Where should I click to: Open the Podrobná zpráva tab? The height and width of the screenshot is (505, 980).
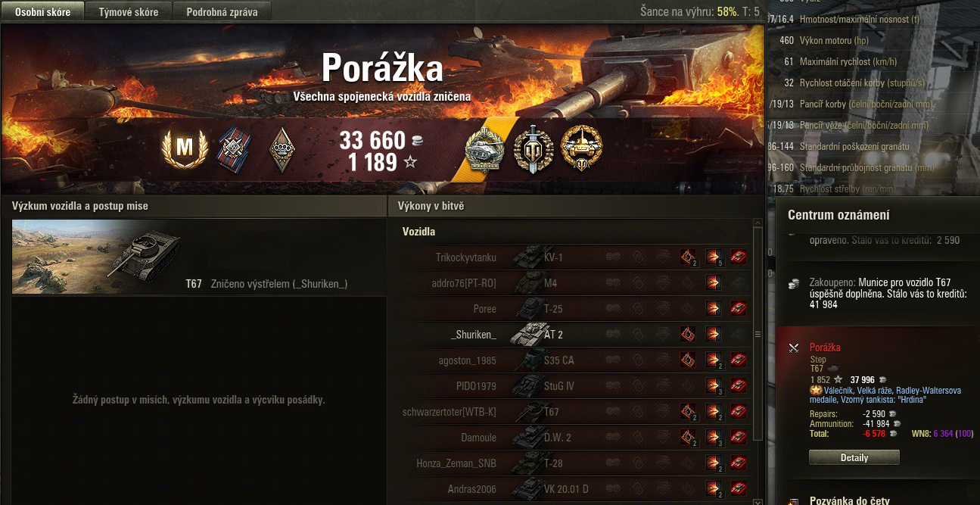pyautogui.click(x=222, y=11)
